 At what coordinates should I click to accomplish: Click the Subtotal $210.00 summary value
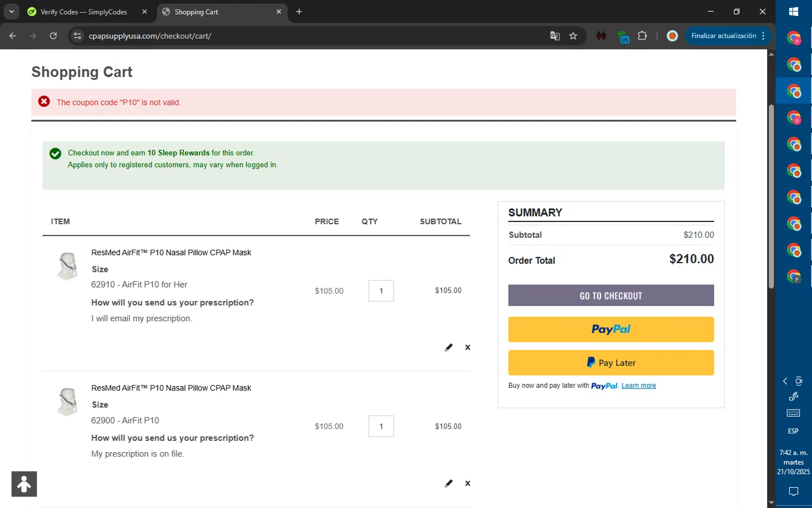(698, 235)
